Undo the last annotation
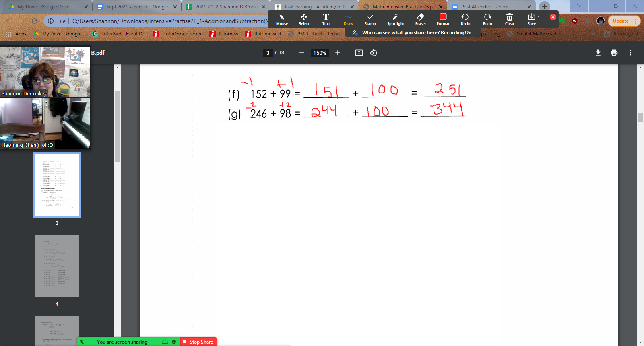The height and width of the screenshot is (346, 644). tap(465, 19)
